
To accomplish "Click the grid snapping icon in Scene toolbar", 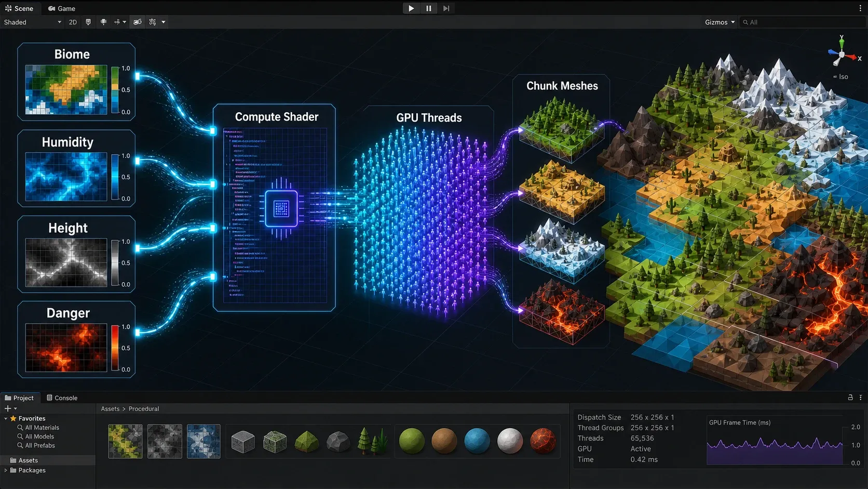I will click(153, 22).
